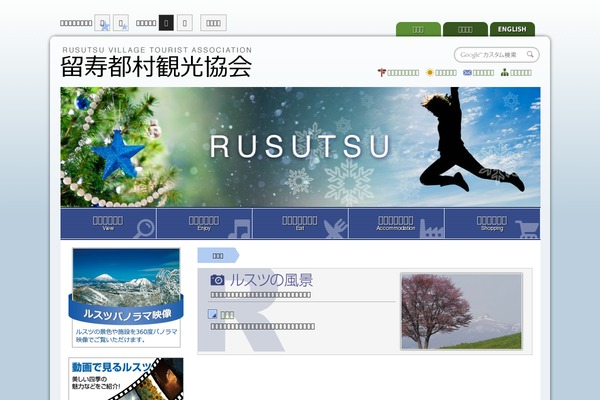Open the link with the sun icon
Image resolution: width=600 pixels, height=400 pixels.
[x=442, y=72]
